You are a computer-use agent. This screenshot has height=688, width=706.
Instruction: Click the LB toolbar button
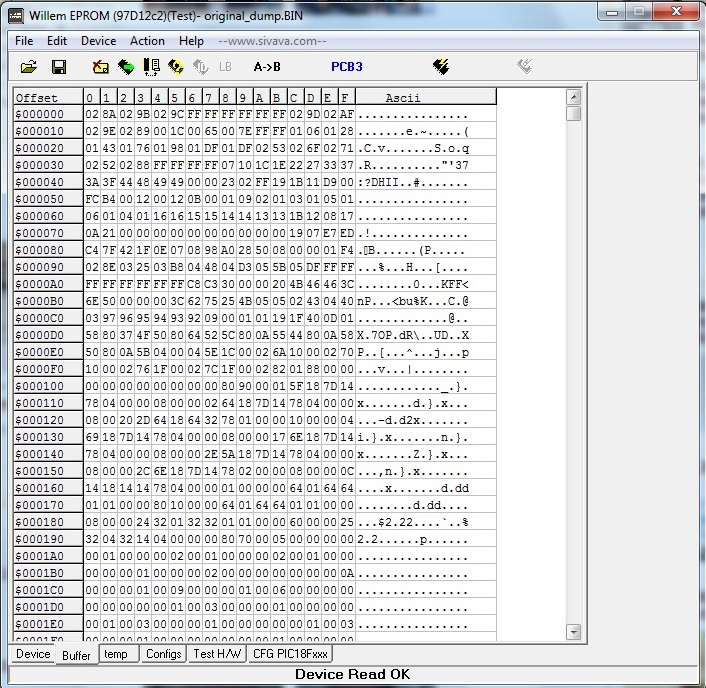pos(225,67)
